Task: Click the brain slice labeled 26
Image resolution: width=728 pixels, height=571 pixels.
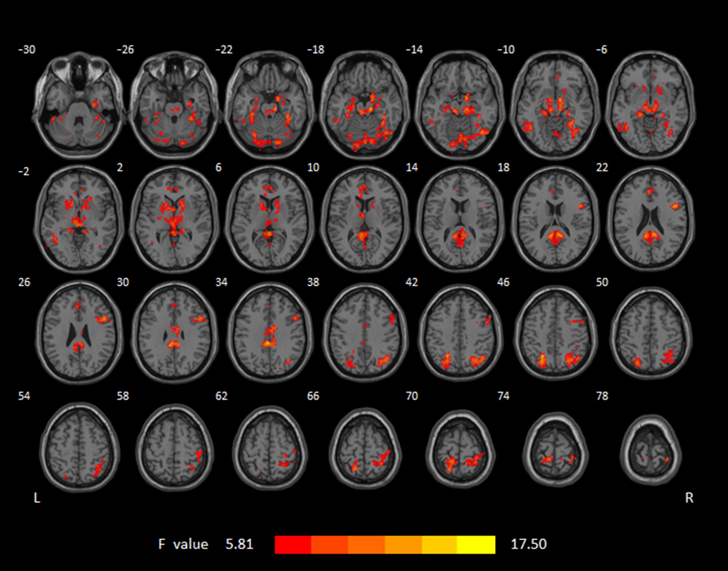Action: click(80, 332)
